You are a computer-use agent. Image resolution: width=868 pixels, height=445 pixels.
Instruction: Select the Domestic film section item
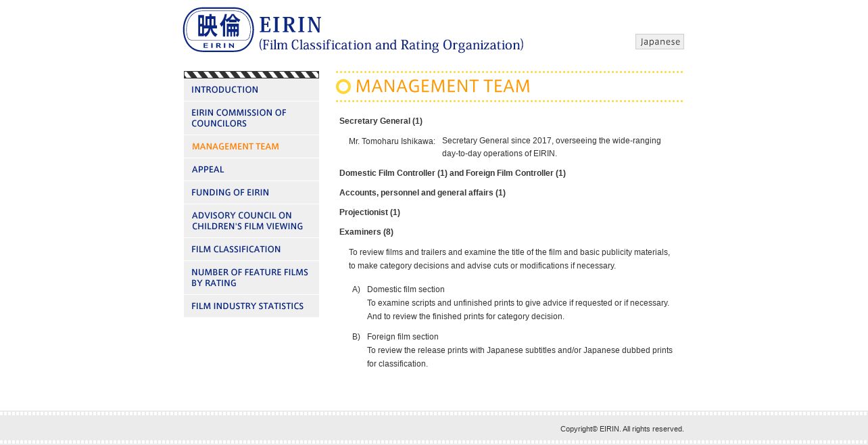[x=406, y=289]
